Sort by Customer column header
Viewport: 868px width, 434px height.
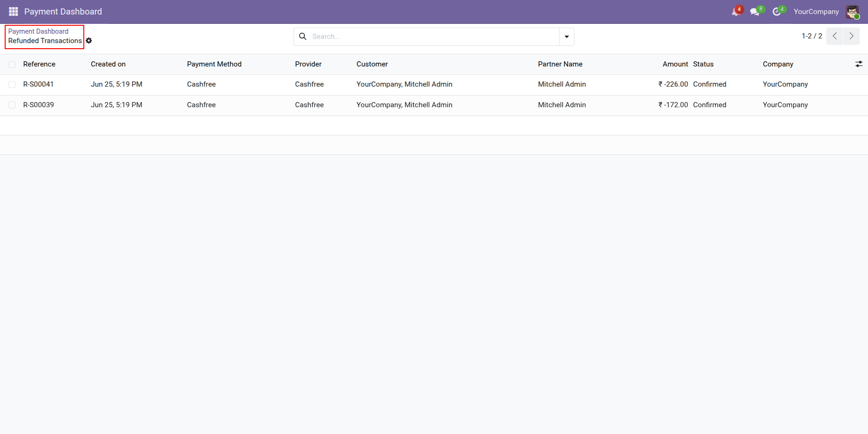[x=372, y=64]
